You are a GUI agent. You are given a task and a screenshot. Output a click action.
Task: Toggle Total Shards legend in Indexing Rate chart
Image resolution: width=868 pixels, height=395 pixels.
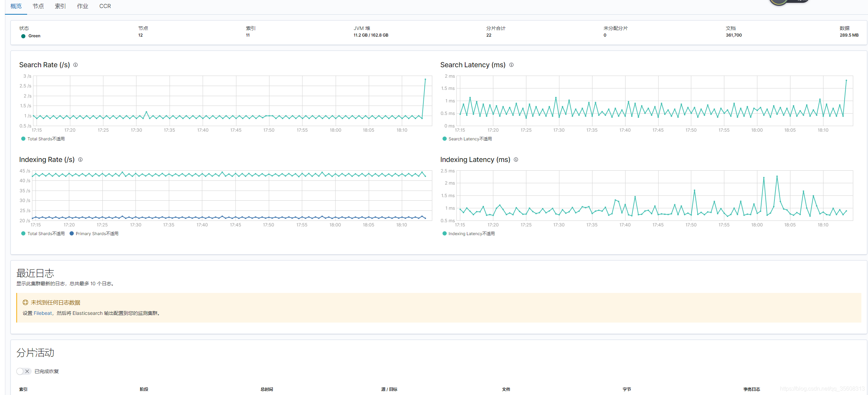43,233
